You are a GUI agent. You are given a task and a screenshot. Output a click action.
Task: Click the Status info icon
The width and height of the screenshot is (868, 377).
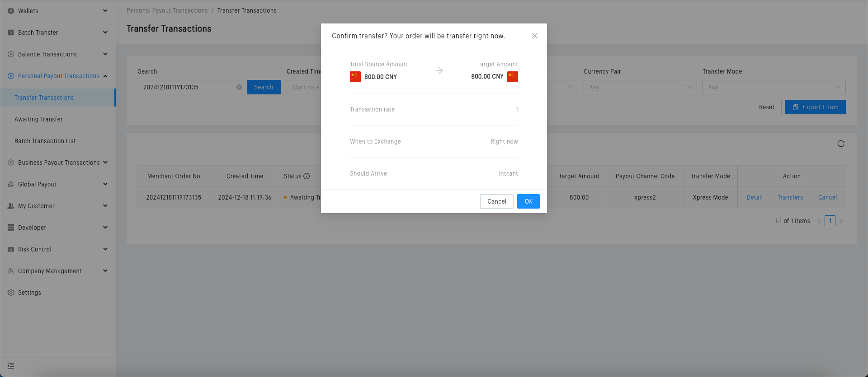tap(307, 176)
